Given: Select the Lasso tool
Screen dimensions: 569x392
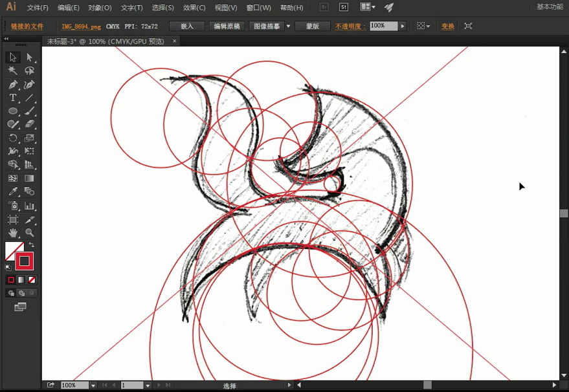Looking at the screenshot, I should click(29, 71).
